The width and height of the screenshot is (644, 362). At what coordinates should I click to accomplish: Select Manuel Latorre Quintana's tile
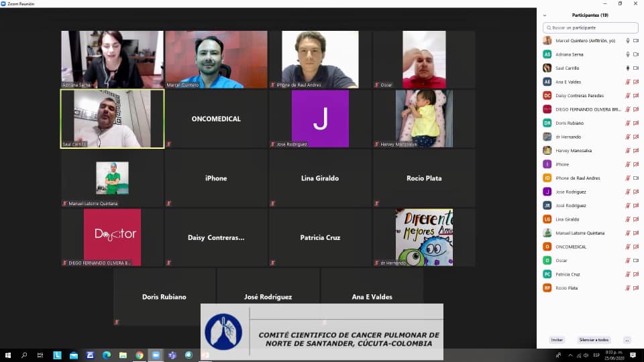coord(112,178)
